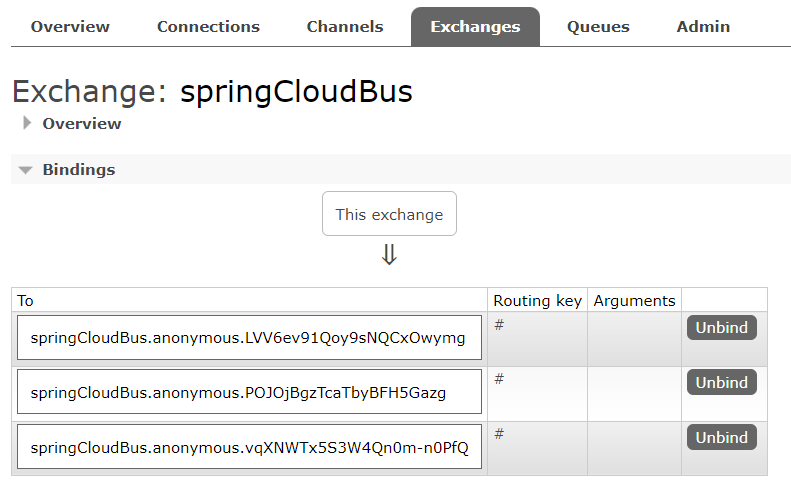The height and width of the screenshot is (488, 791).
Task: Click the "Arguments" column header
Action: point(634,300)
